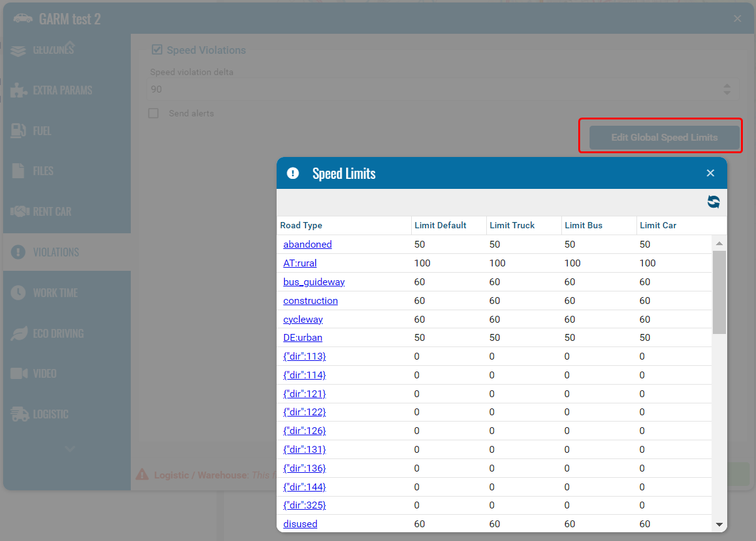Select the Rent Car handshake icon
This screenshot has width=756, height=541.
[20, 211]
